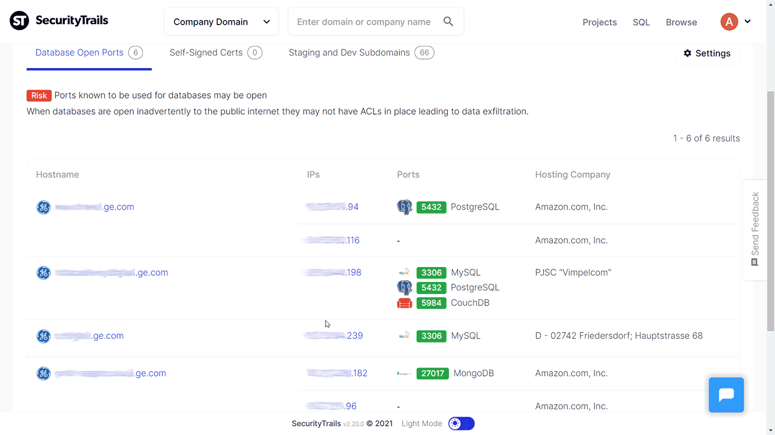Expand the account menu chevron
This screenshot has width=775, height=435.
(748, 21)
